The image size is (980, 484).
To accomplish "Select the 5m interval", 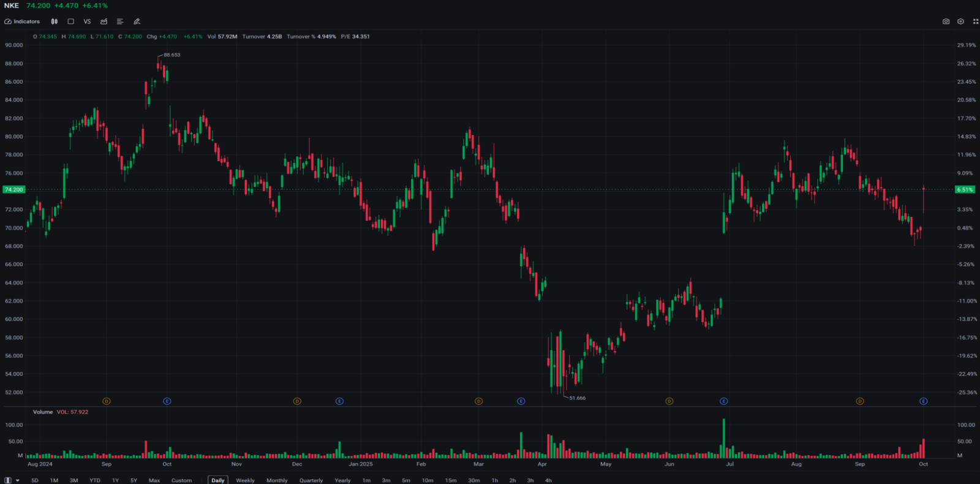I will (406, 480).
